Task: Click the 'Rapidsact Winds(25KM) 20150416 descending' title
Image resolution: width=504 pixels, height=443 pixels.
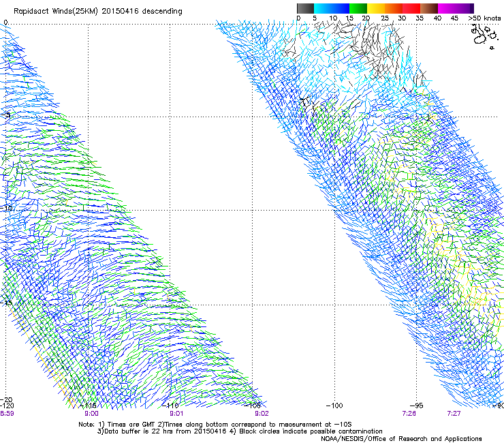Action: pyautogui.click(x=97, y=12)
